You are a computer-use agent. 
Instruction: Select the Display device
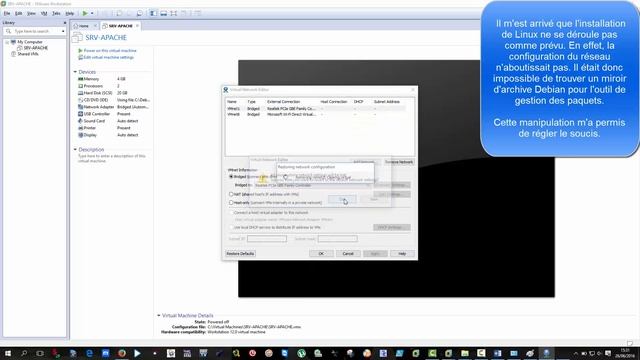113,135
